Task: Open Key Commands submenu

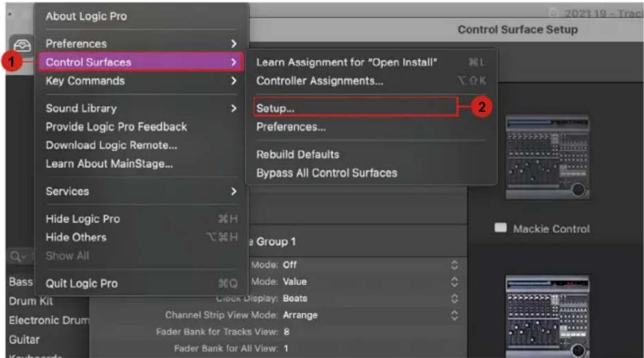Action: 141,81
